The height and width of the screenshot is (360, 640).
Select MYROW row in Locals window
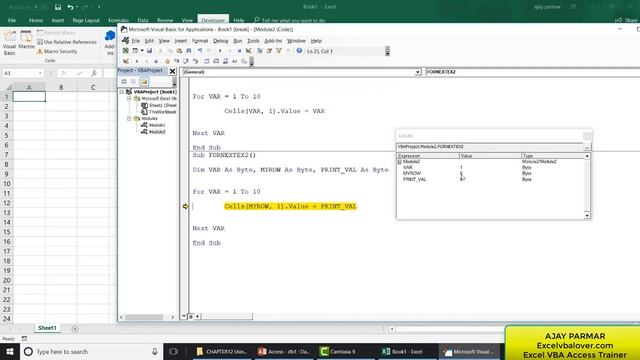[x=491, y=173]
